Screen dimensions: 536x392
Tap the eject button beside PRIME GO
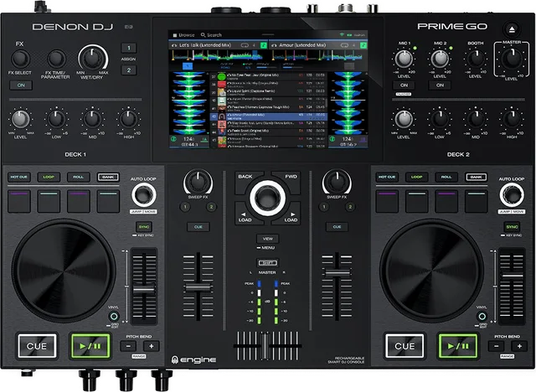pos(512,29)
